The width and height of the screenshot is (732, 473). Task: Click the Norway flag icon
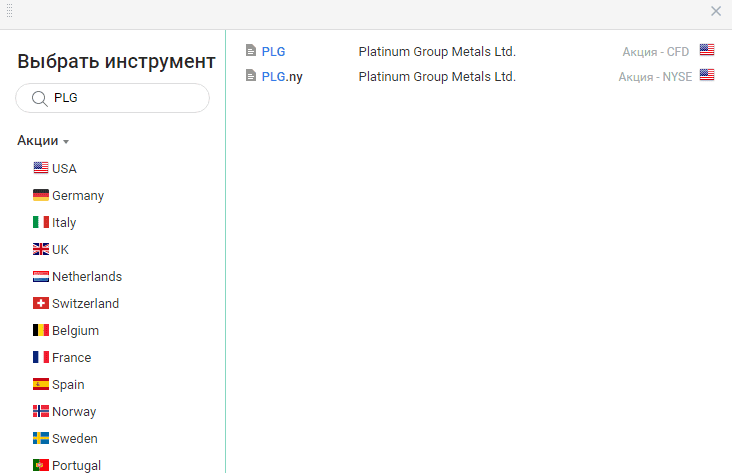click(41, 411)
